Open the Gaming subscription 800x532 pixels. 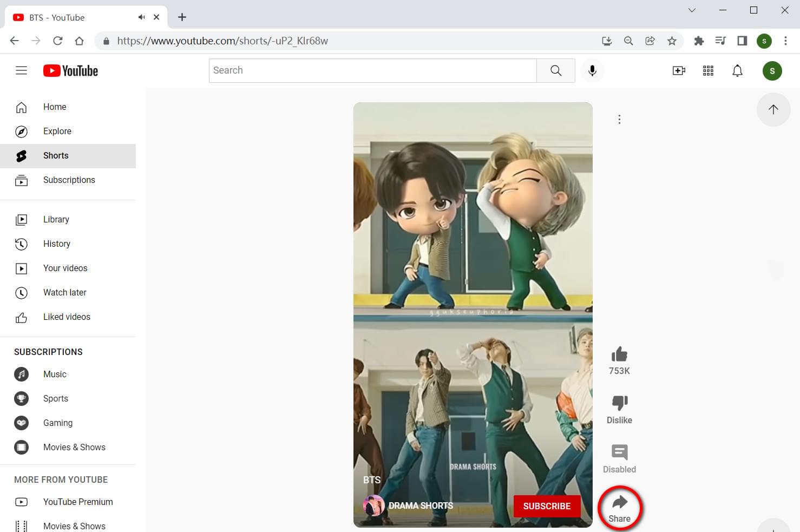[x=68, y=423]
